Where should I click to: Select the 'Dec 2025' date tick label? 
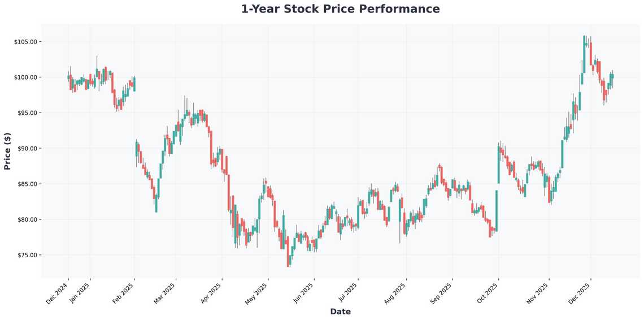pos(581,294)
